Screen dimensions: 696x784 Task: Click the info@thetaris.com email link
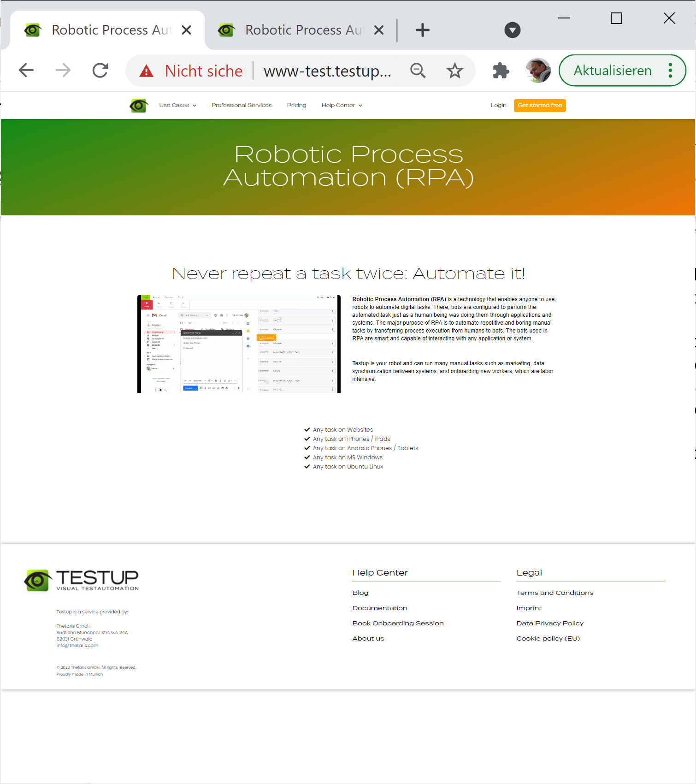click(77, 645)
